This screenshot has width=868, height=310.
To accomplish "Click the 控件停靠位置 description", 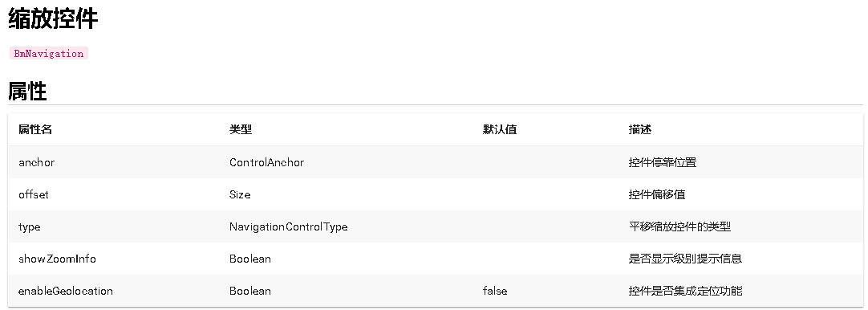I will [663, 162].
